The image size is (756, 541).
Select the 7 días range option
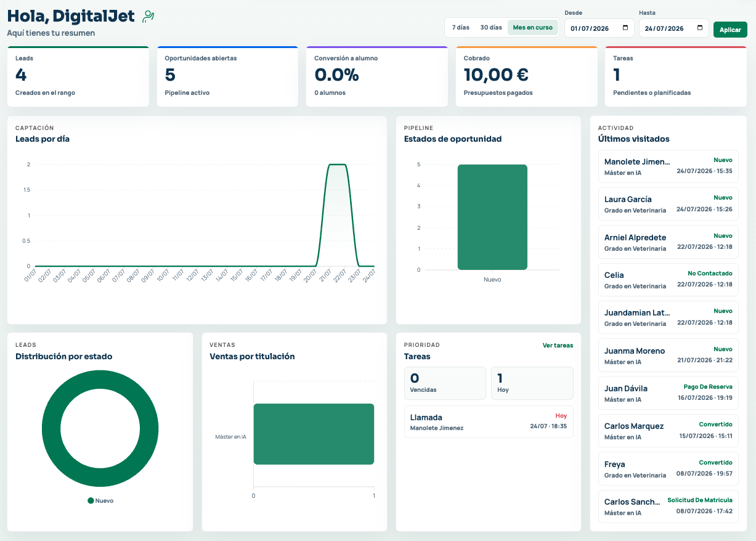coord(460,28)
